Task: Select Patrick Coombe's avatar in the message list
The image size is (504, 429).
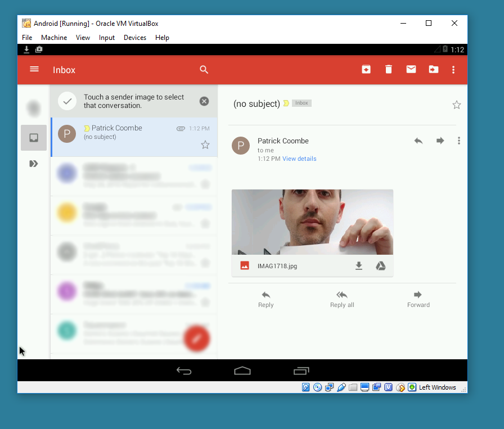Action: (67, 134)
